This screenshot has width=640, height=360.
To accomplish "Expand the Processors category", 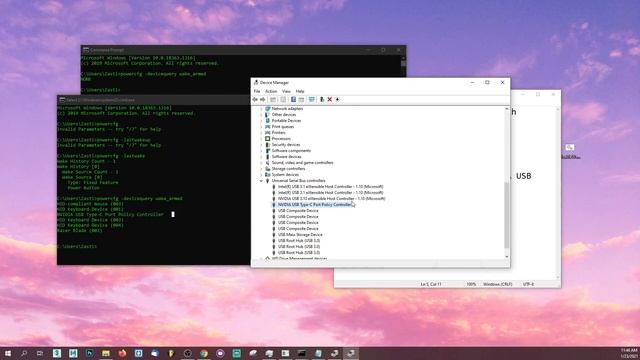I will pos(261,139).
